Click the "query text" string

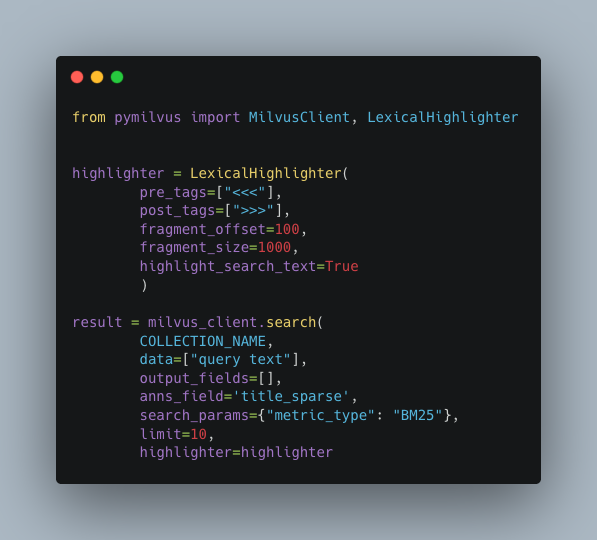(x=241, y=359)
